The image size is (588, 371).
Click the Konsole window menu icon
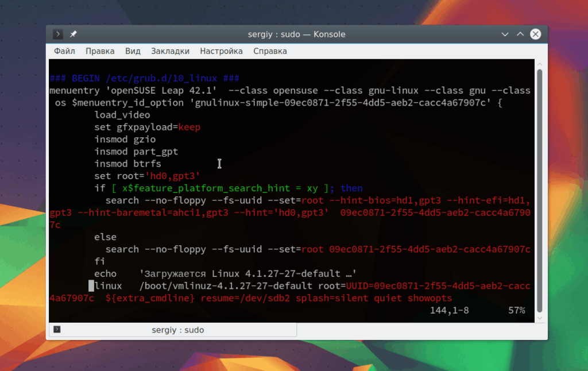point(58,34)
